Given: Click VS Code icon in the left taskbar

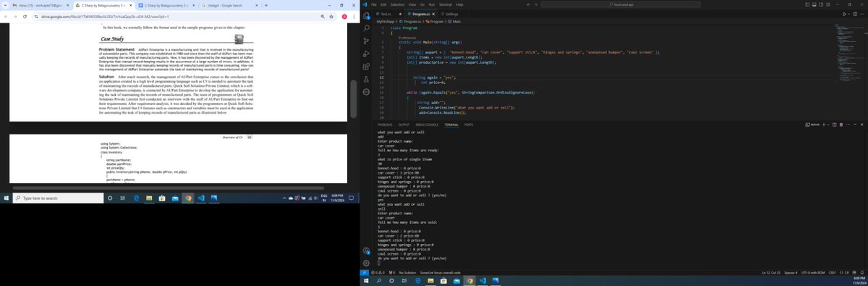Looking at the screenshot, I should [x=201, y=198].
